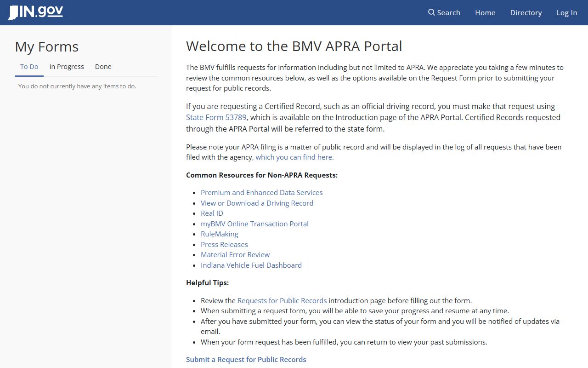Open the Directory menu item

click(526, 12)
